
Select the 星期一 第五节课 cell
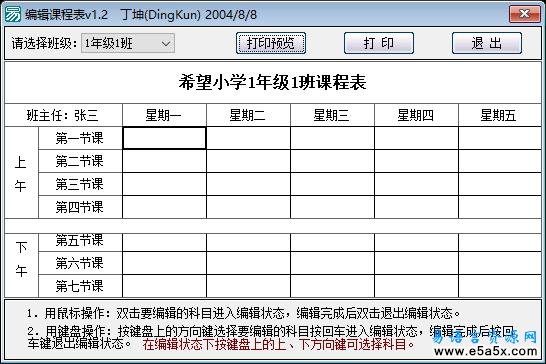click(x=164, y=242)
